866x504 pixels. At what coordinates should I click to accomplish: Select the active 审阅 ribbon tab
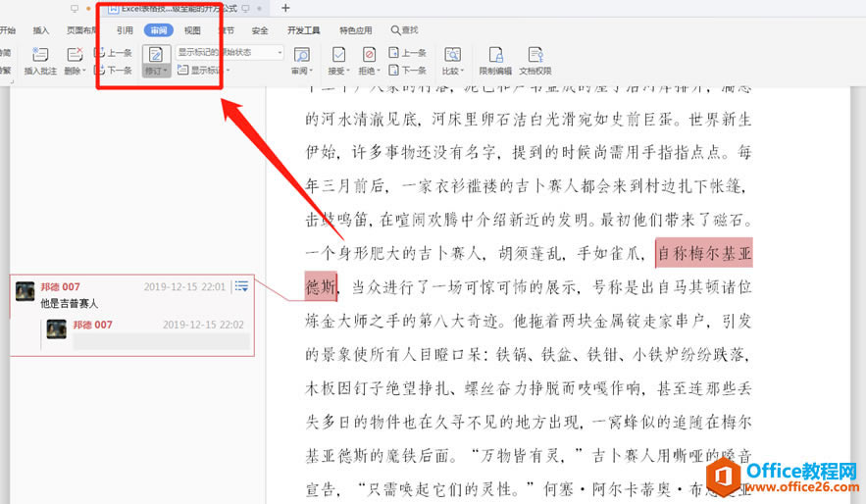159,30
